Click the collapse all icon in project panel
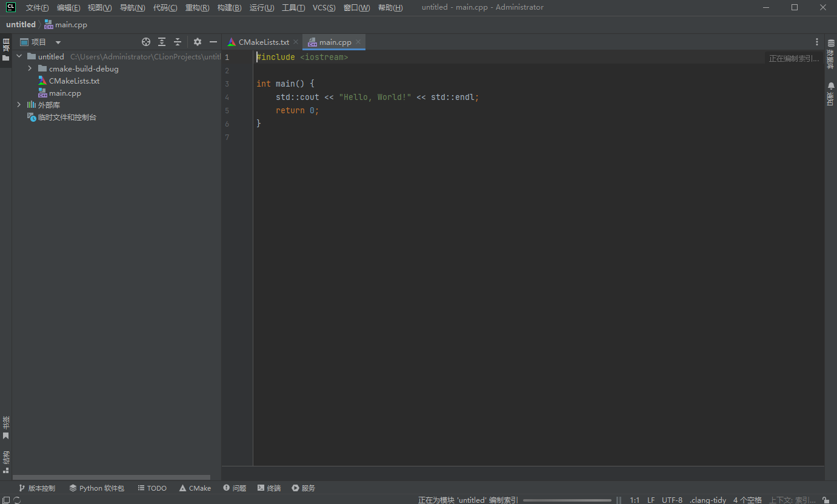 pyautogui.click(x=178, y=42)
